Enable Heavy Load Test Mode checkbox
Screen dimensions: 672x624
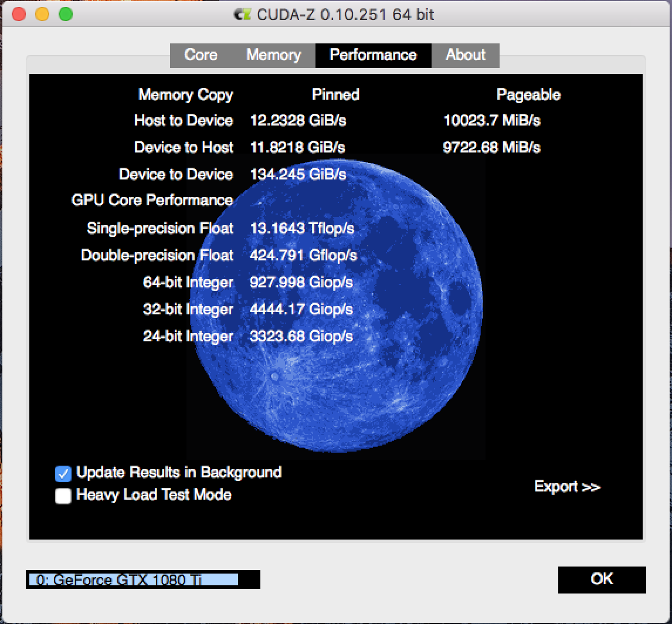coord(63,496)
